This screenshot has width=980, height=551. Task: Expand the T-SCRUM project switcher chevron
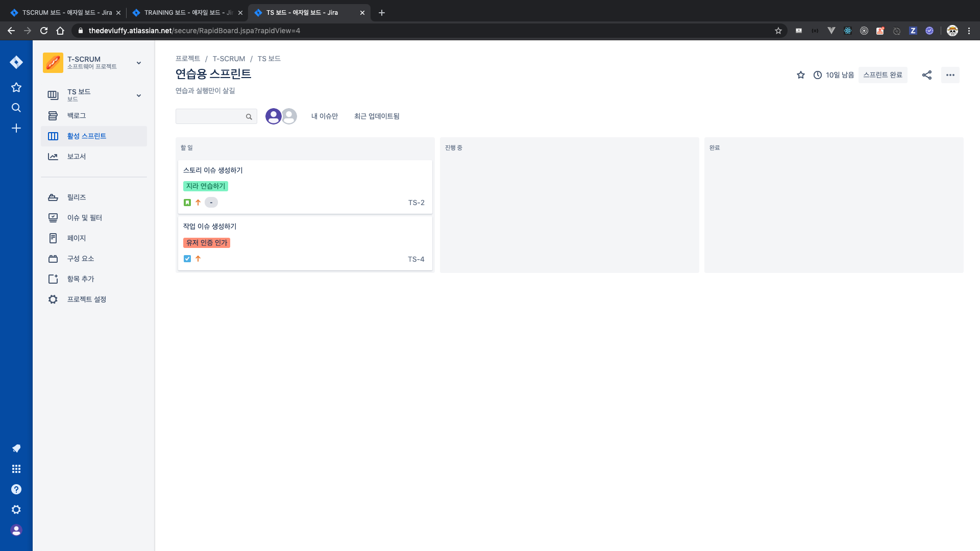pyautogui.click(x=139, y=63)
